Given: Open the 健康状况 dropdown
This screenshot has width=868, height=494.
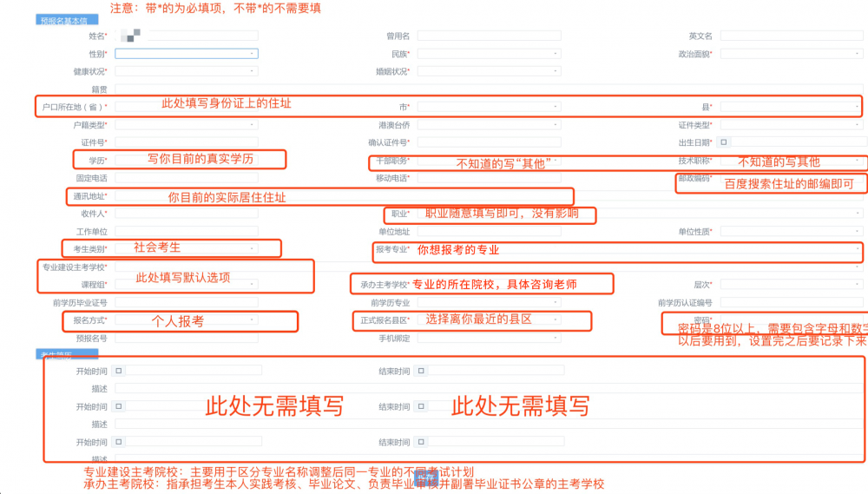Looking at the screenshot, I should coord(186,71).
